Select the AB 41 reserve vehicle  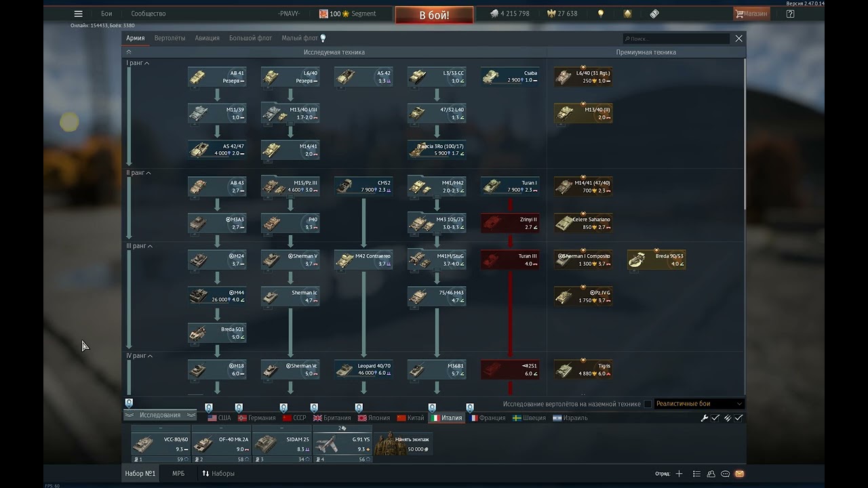(217, 77)
